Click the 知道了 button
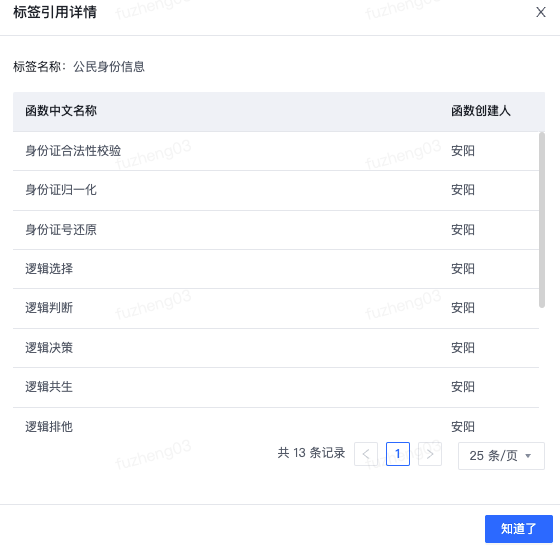Image resolution: width=560 pixels, height=545 pixels. [x=519, y=529]
